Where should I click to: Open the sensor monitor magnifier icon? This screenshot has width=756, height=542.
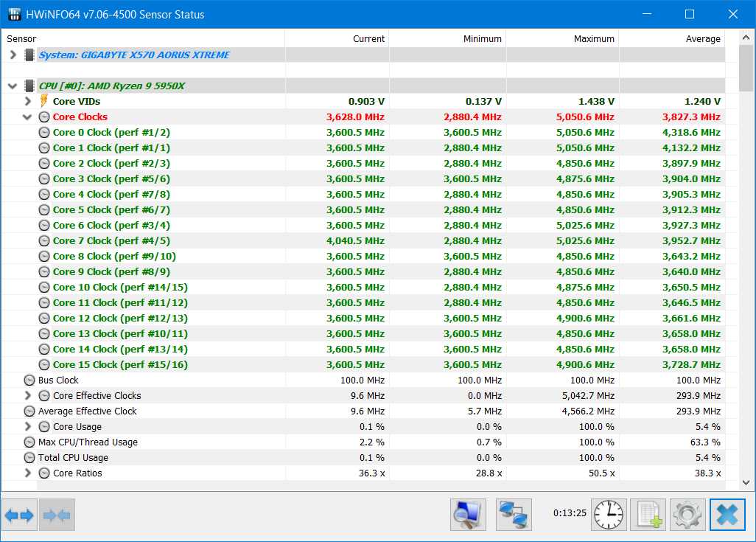[x=468, y=515]
